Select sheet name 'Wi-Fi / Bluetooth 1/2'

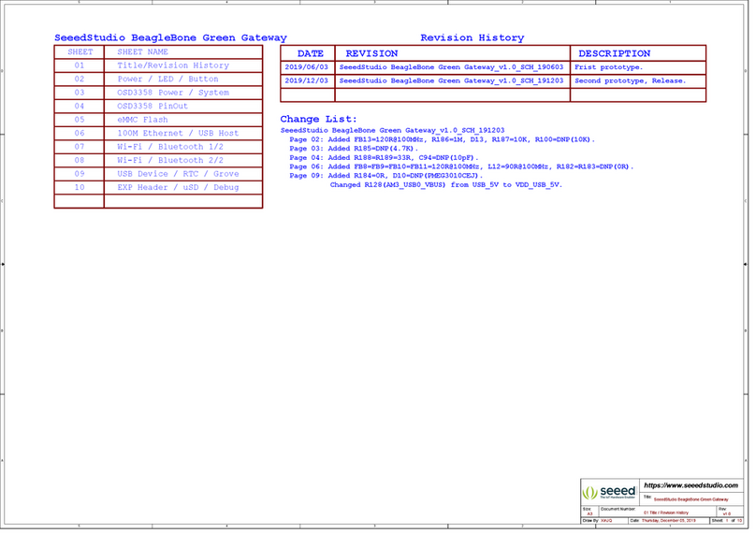coord(170,147)
